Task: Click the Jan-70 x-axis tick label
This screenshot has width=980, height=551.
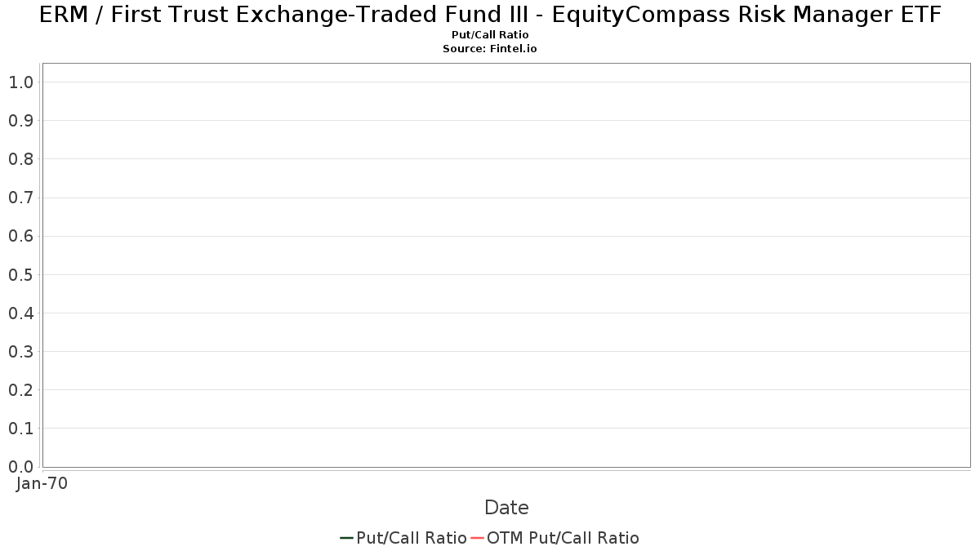Action: 42,483
